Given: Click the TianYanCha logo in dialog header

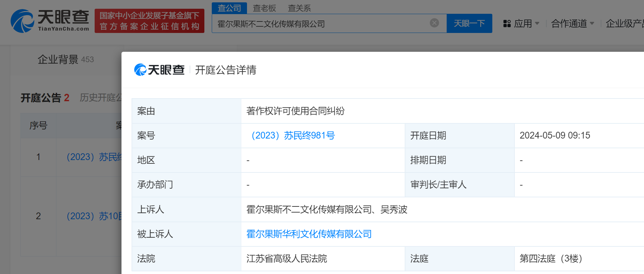Looking at the screenshot, I should (x=159, y=70).
